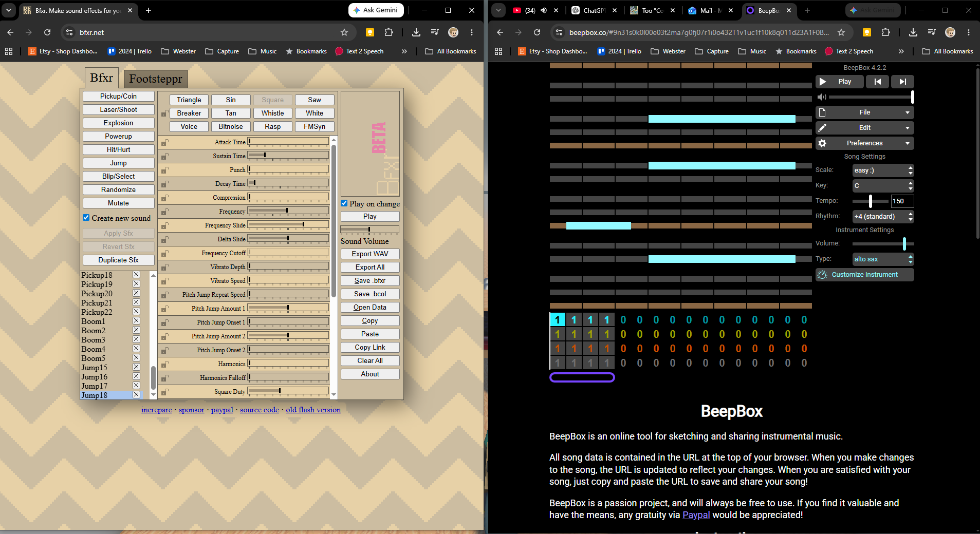Click the sound list scrollbar thumb

(x=153, y=378)
